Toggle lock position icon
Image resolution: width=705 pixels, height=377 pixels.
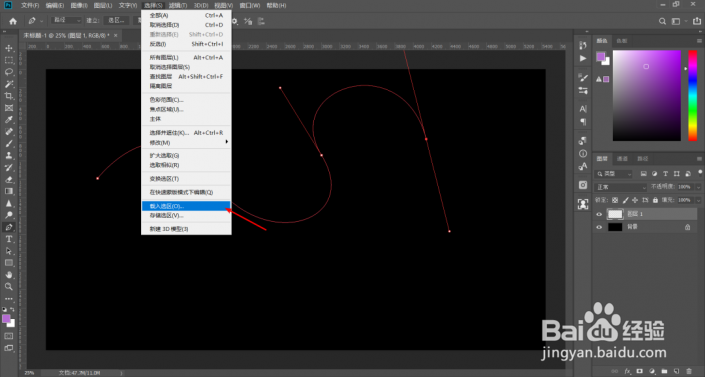(x=635, y=200)
